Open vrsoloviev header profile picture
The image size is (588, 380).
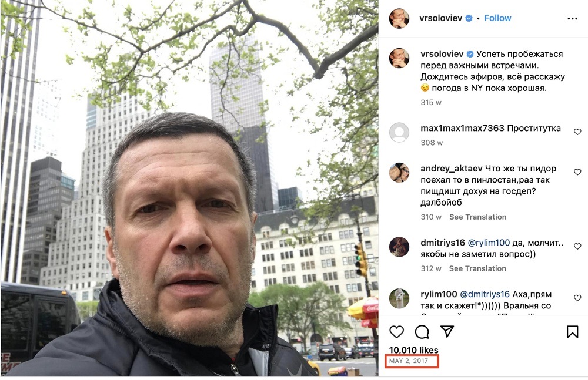(399, 18)
